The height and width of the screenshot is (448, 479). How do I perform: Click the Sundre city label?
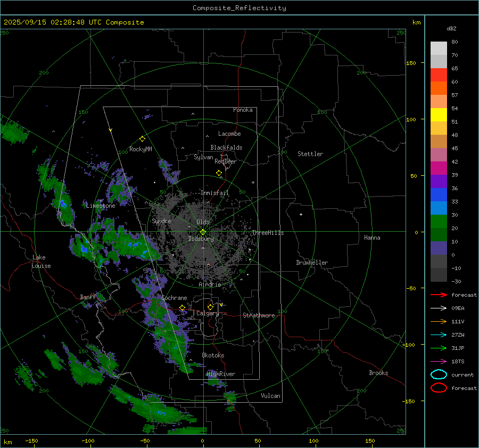161,221
